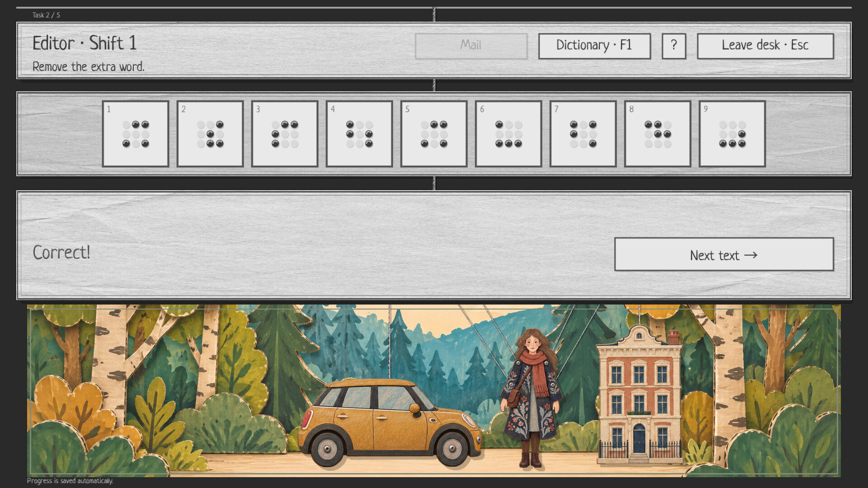The width and height of the screenshot is (868, 488).
Task: Select dot-pattern card number 5
Action: coord(434,134)
